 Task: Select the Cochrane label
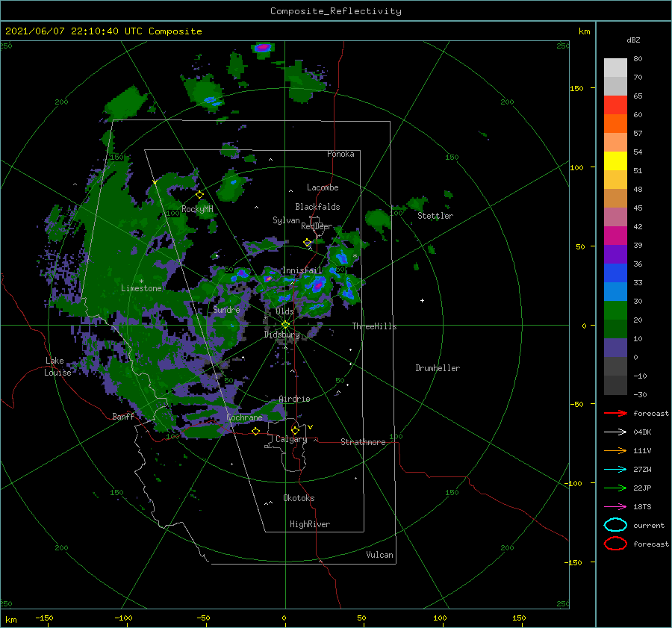pos(244,417)
